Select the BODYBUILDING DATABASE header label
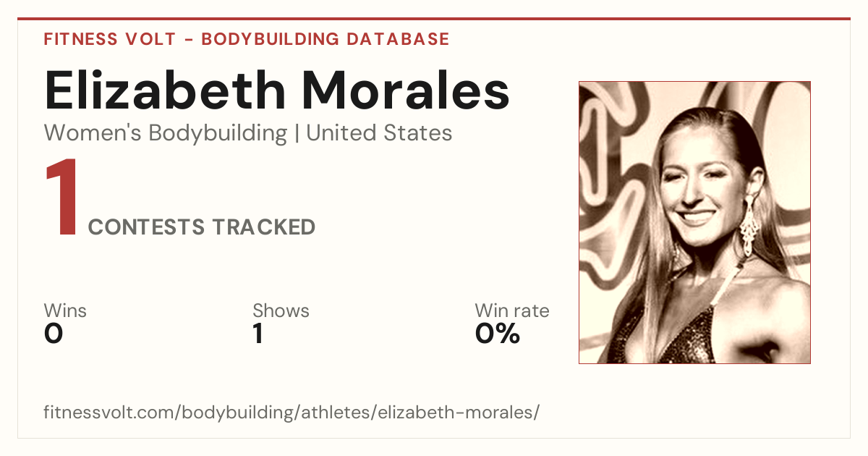The height and width of the screenshot is (456, 868). pyautogui.click(x=325, y=39)
